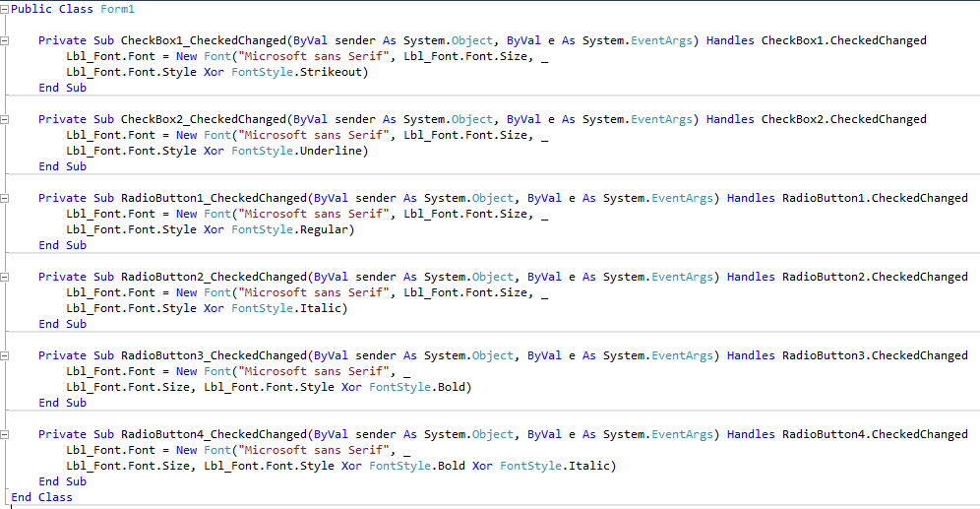Click the Public keyword on first line
This screenshot has width=980, height=509.
tap(31, 9)
